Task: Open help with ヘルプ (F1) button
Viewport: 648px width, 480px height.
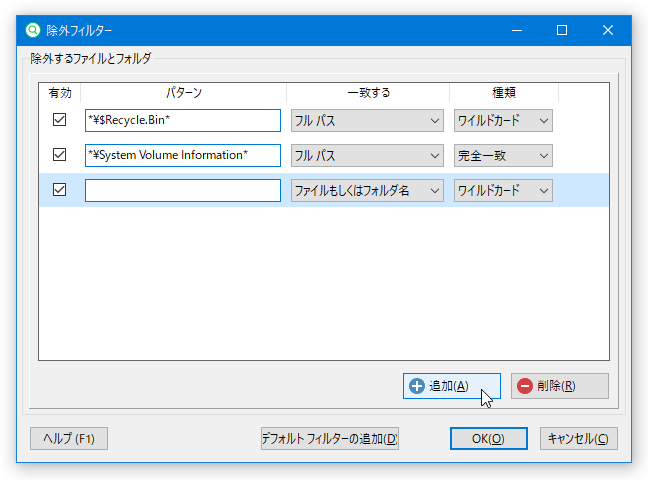Action: point(69,438)
